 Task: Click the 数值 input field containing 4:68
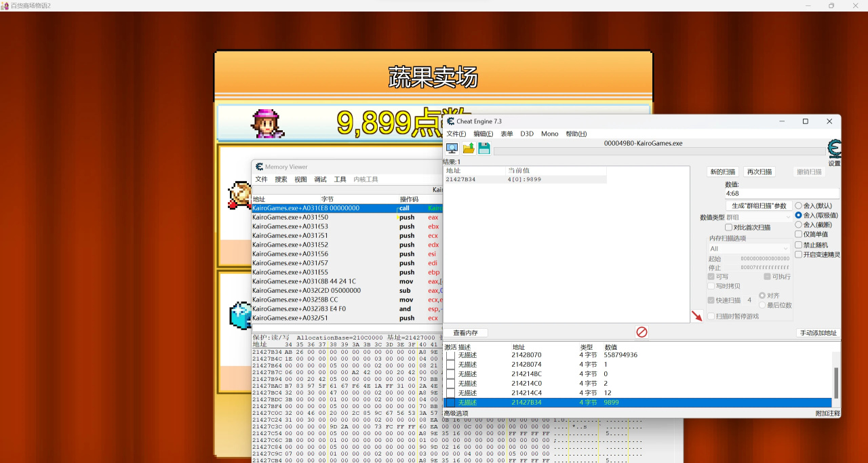coord(782,193)
